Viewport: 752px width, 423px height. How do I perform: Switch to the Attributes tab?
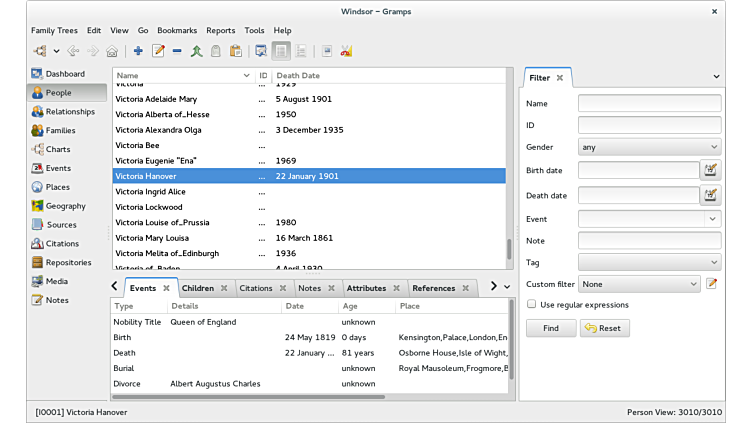[x=366, y=288]
